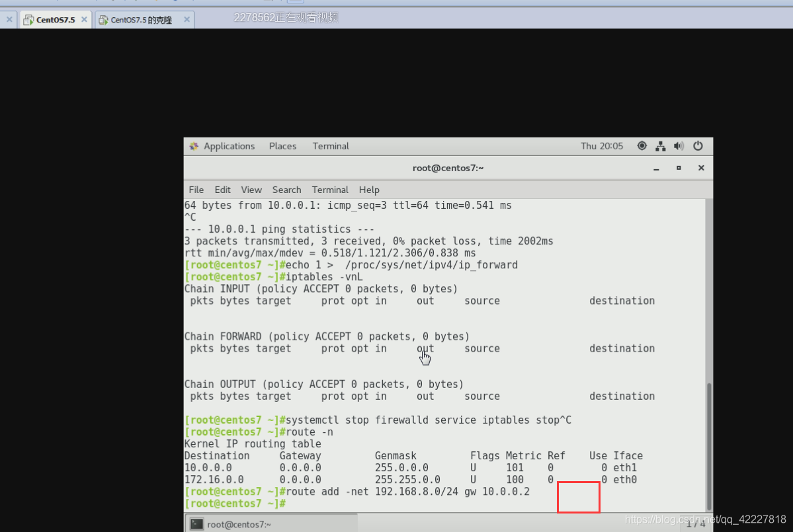Click the 'Chain OUTPUT' line in terminal

tap(323, 385)
